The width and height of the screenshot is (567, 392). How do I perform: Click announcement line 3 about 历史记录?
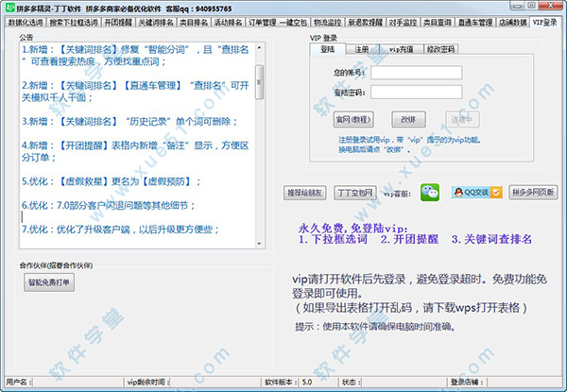pyautogui.click(x=129, y=122)
